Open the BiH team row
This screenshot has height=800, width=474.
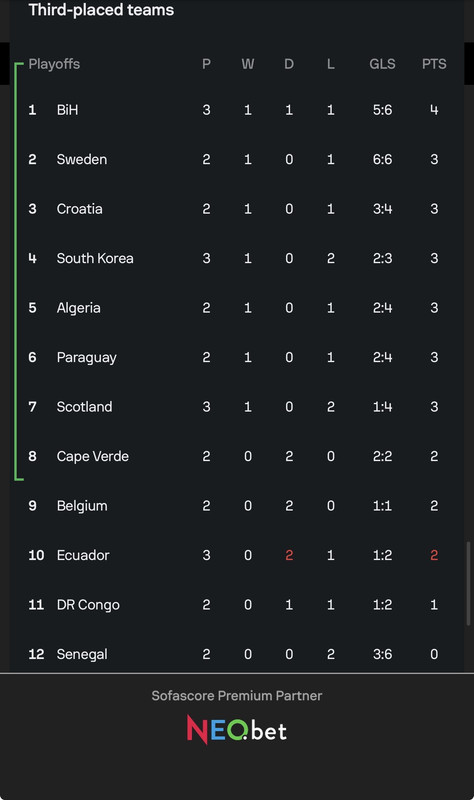[237, 110]
